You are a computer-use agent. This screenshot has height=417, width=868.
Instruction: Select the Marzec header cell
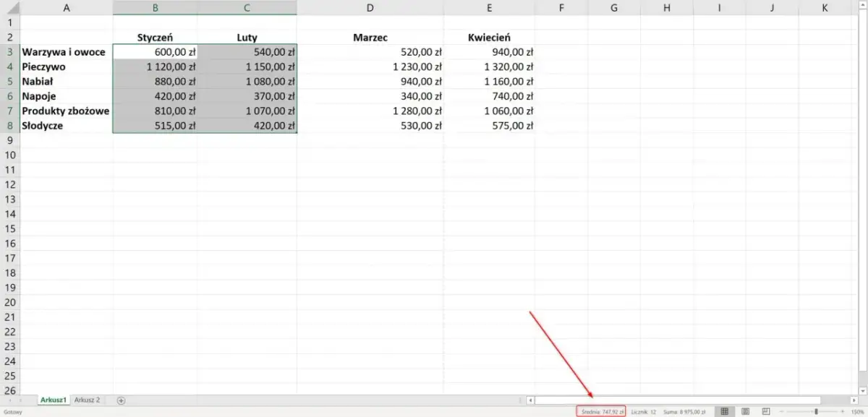(x=370, y=38)
